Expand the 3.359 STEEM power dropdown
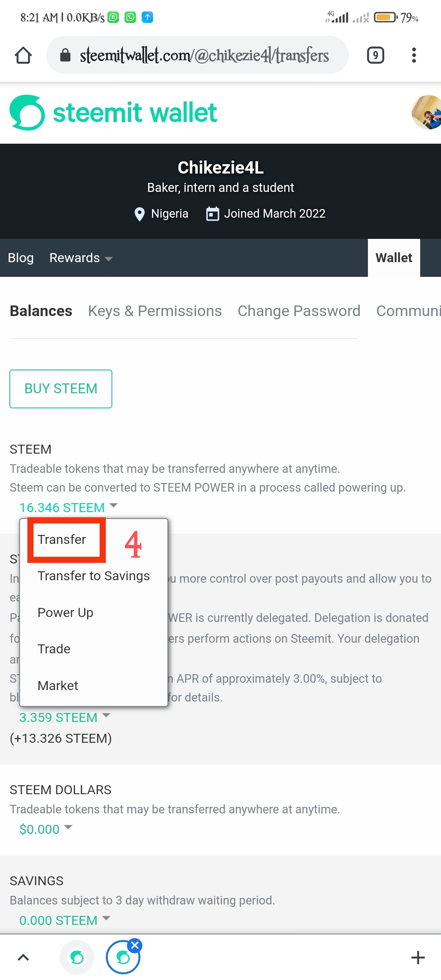The image size is (441, 980). pos(65,717)
